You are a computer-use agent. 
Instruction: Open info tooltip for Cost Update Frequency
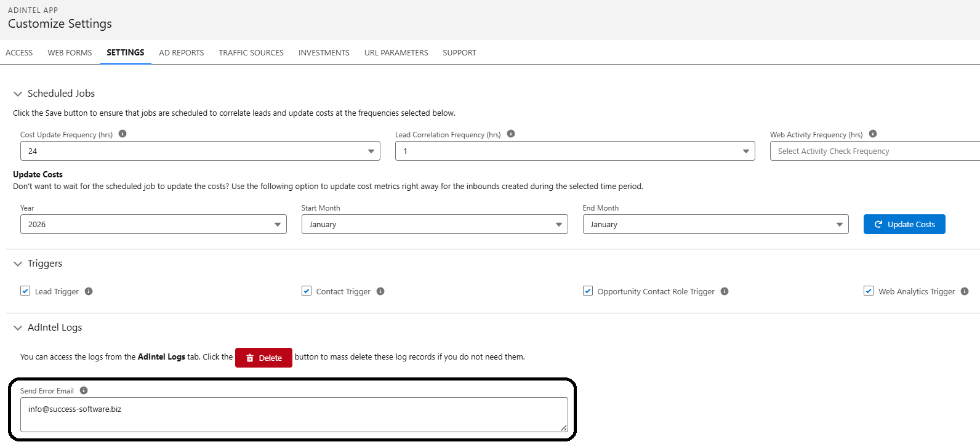click(x=122, y=134)
